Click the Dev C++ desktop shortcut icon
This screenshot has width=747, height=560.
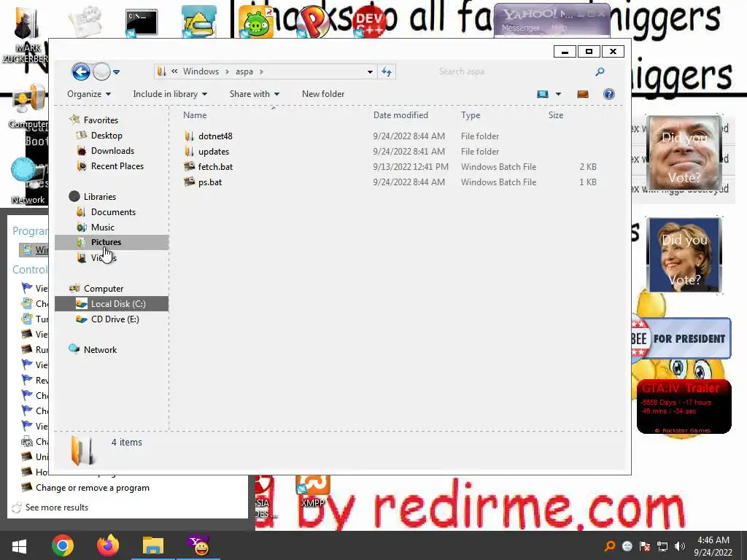370,21
